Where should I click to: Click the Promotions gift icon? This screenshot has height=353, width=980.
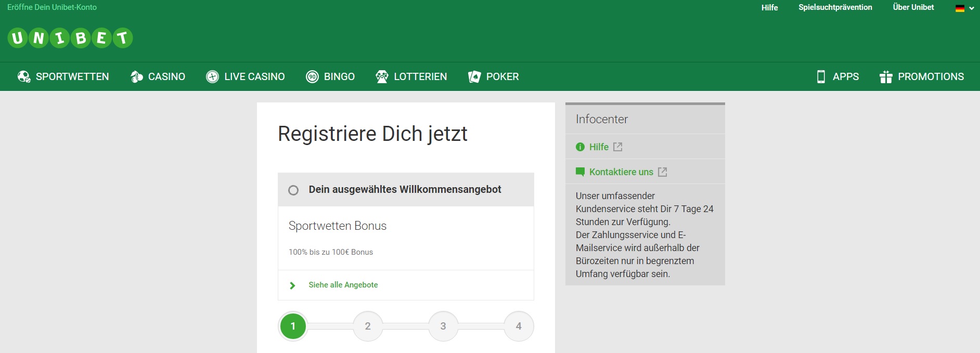point(886,77)
